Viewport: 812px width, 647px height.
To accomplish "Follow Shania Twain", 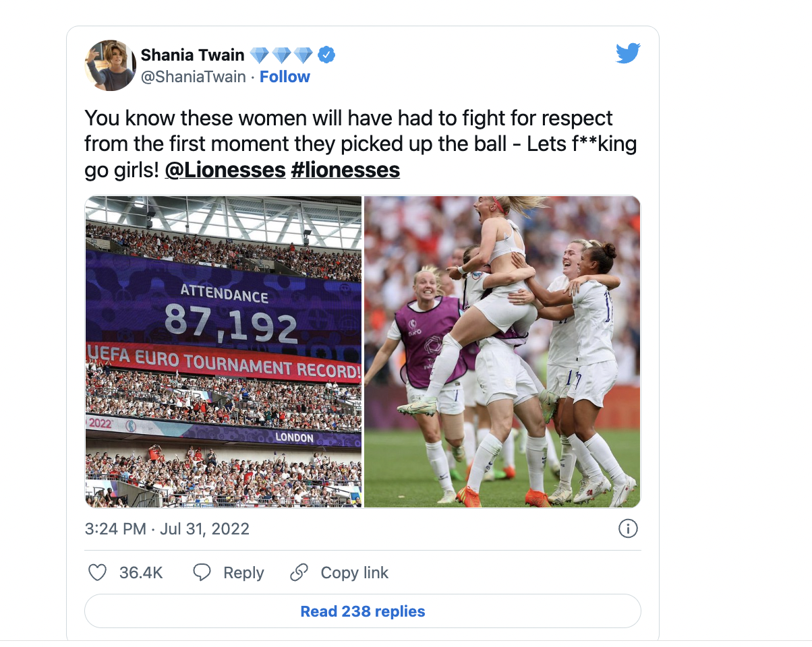I will [285, 77].
